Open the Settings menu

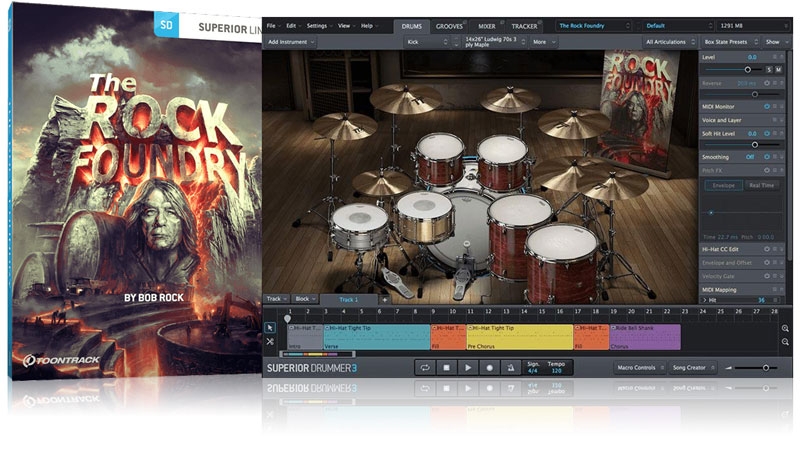tap(319, 26)
